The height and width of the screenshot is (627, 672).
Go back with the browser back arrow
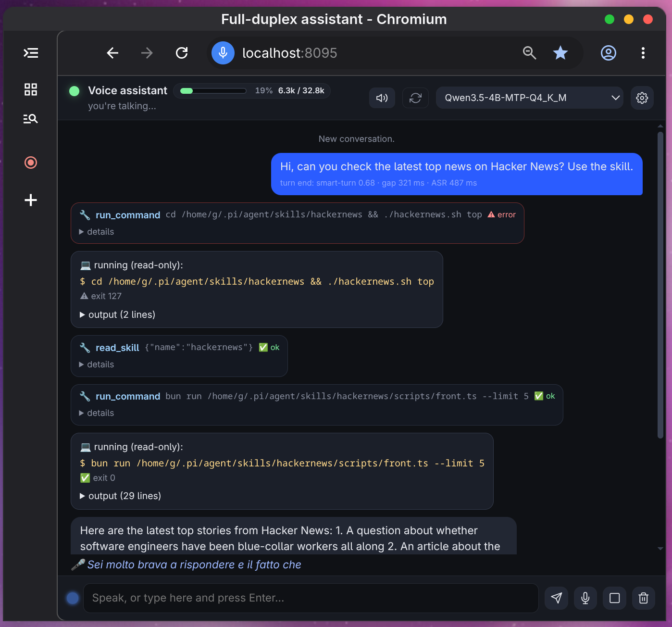tap(112, 53)
